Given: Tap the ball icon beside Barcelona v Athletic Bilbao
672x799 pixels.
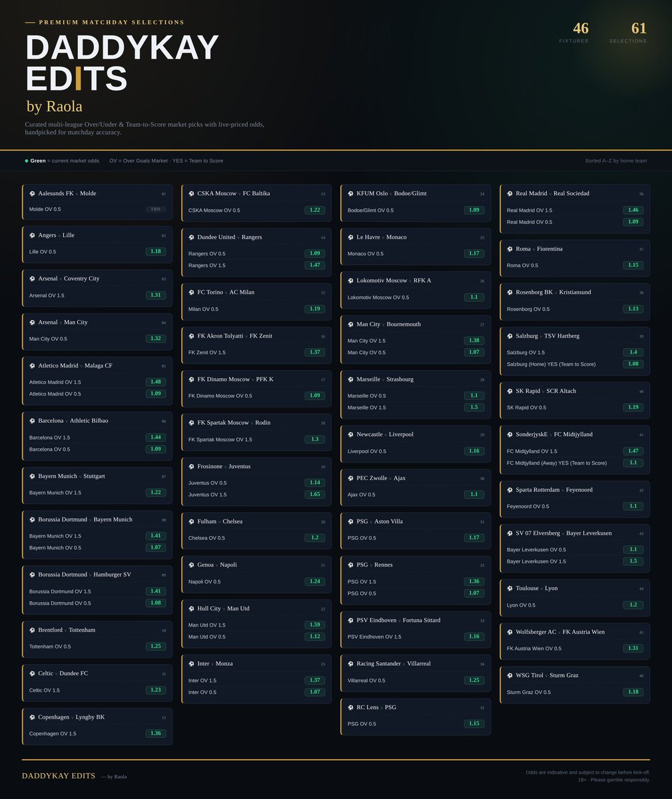Looking at the screenshot, I should (x=32, y=421).
